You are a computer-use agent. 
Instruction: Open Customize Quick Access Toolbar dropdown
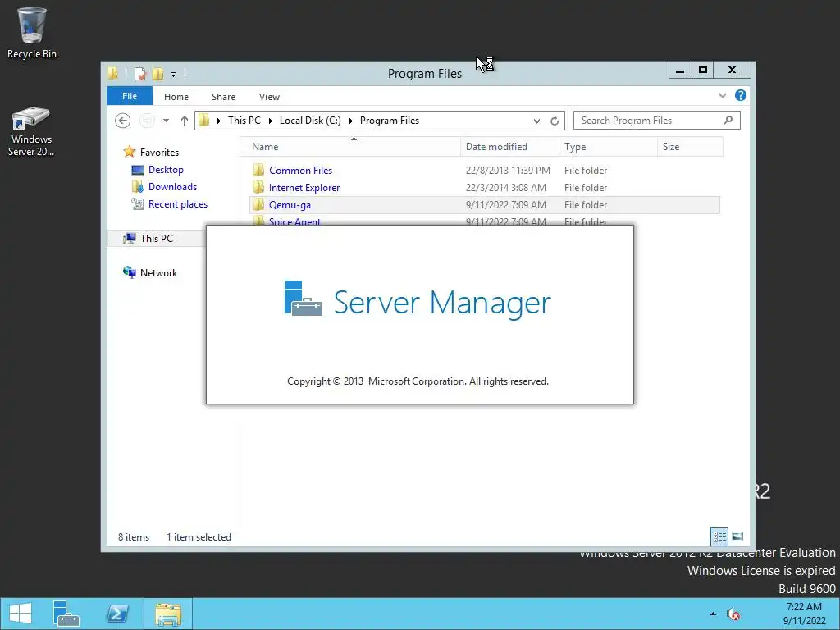[174, 75]
